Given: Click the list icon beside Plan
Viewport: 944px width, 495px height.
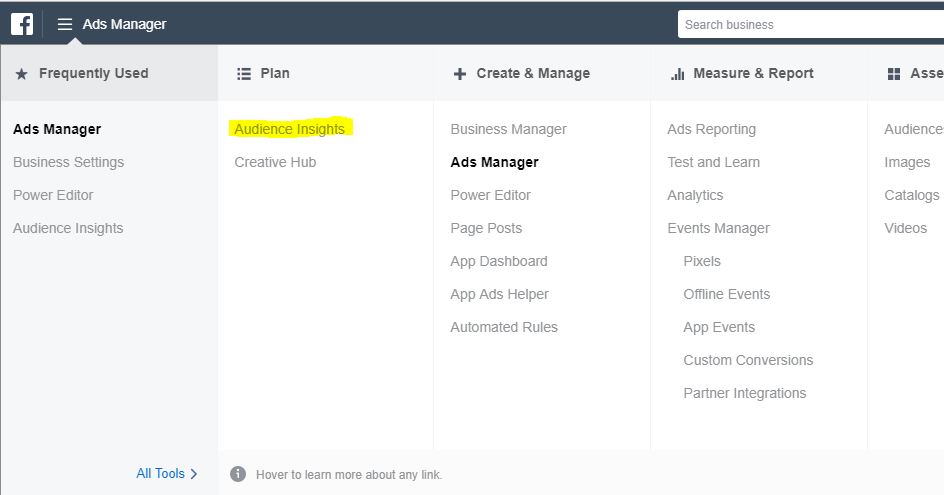Looking at the screenshot, I should coord(244,73).
